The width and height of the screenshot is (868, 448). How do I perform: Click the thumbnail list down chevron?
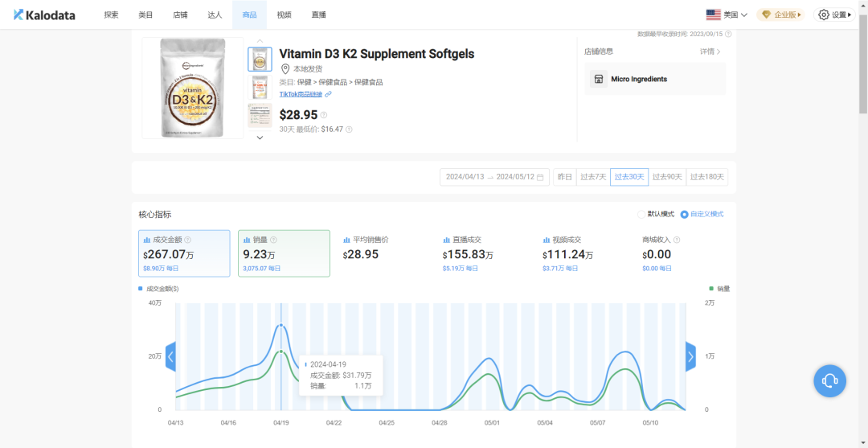coord(260,138)
